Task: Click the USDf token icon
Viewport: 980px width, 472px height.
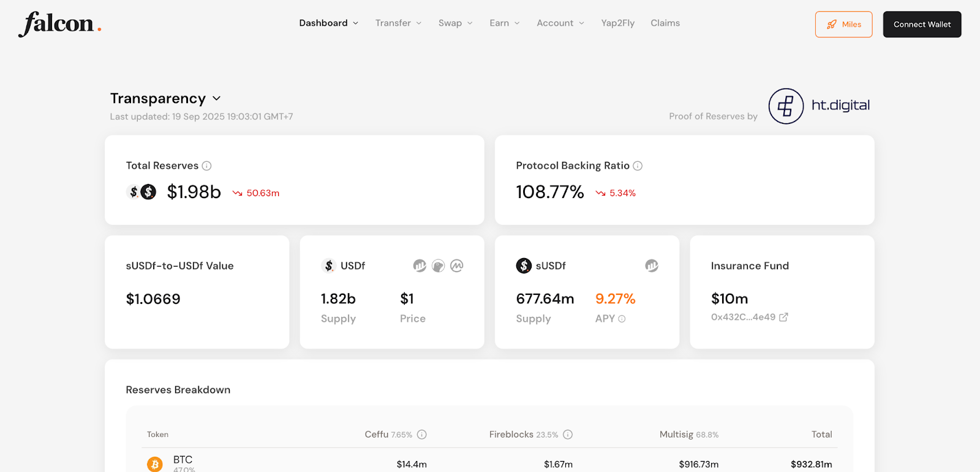Action: pos(329,265)
